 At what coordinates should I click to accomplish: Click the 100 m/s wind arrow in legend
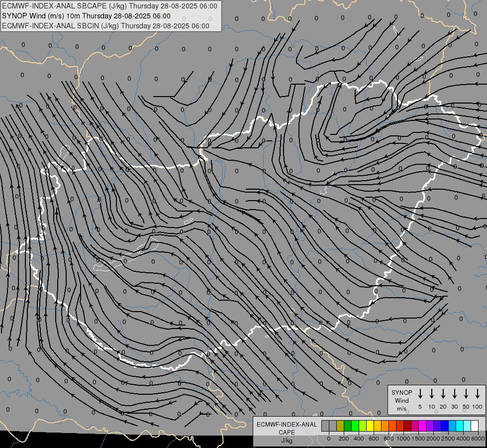(478, 394)
